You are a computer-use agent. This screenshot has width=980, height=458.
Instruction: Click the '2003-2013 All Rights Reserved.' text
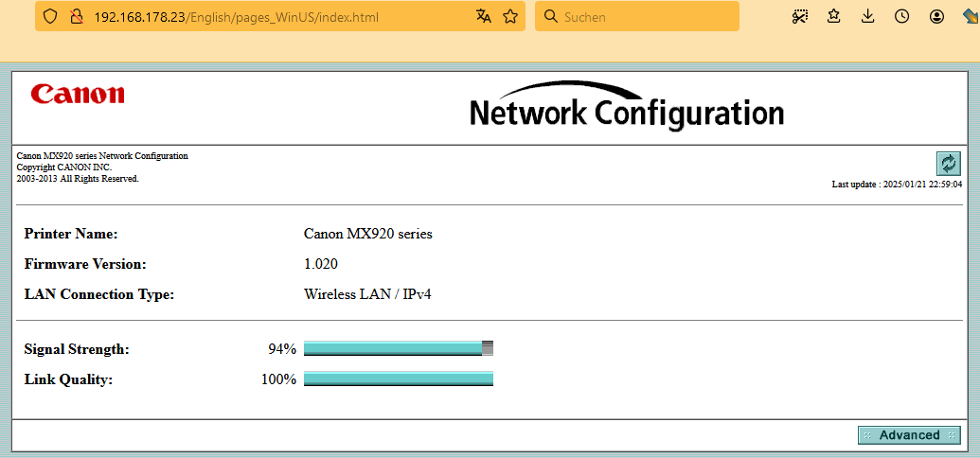78,179
